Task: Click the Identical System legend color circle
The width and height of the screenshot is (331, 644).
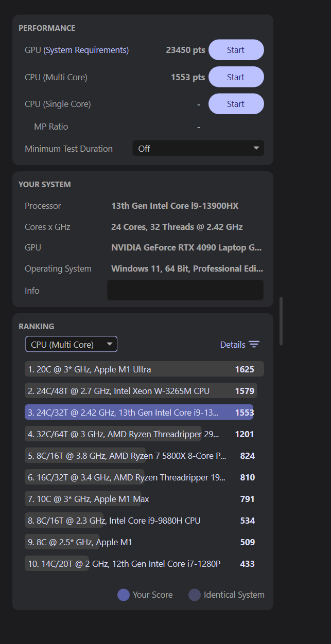Action: tap(195, 595)
